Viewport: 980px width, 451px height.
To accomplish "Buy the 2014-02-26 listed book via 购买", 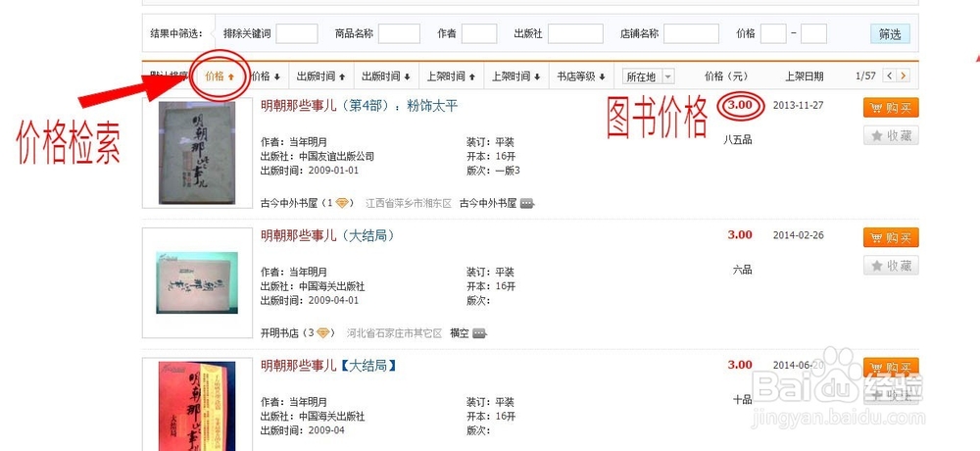I will 891,237.
